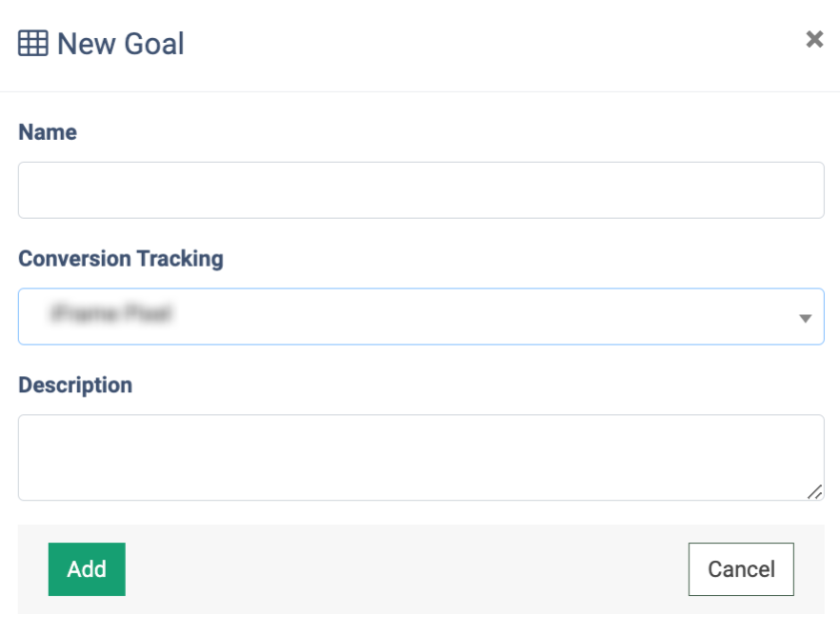This screenshot has width=840, height=634.
Task: Click the Description box resize handle
Action: 814,491
